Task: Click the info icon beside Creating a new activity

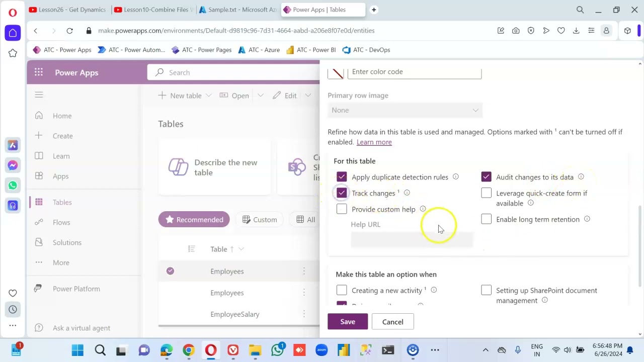Action: [434, 290]
